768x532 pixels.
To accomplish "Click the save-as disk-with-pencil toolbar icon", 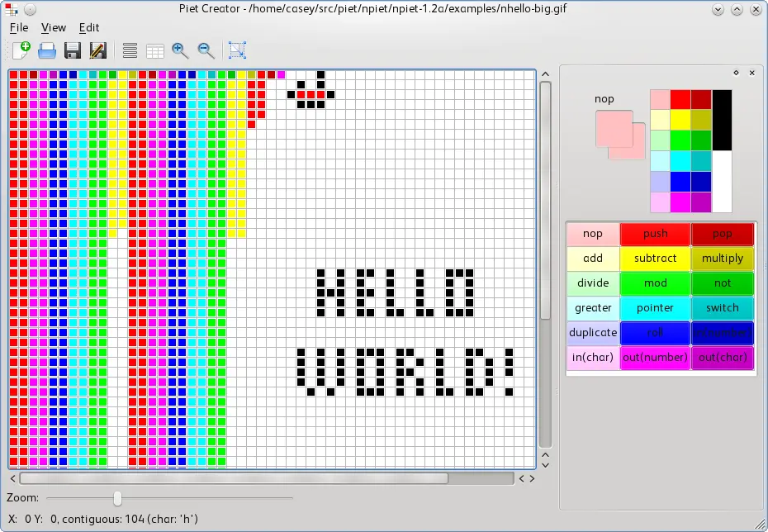I will (97, 50).
